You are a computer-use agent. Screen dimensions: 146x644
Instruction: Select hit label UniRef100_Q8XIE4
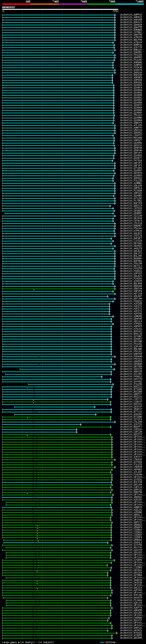click(131, 573)
